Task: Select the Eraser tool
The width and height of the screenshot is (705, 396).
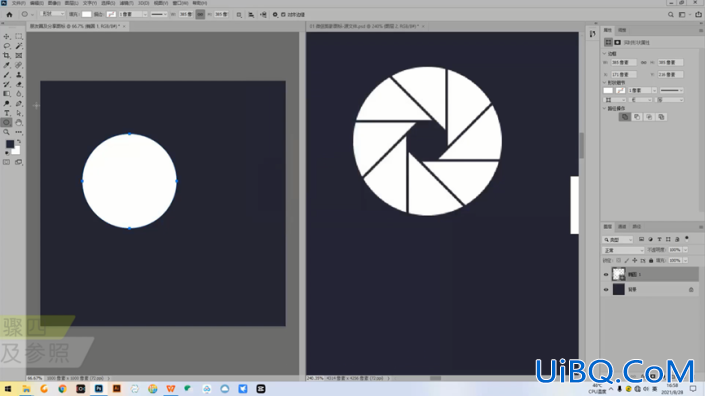Action: click(x=18, y=84)
